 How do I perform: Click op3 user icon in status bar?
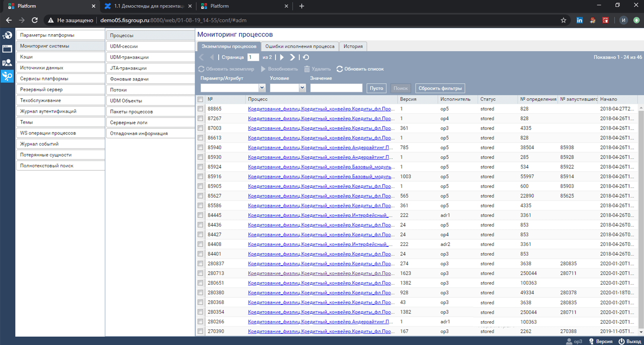pos(574,341)
